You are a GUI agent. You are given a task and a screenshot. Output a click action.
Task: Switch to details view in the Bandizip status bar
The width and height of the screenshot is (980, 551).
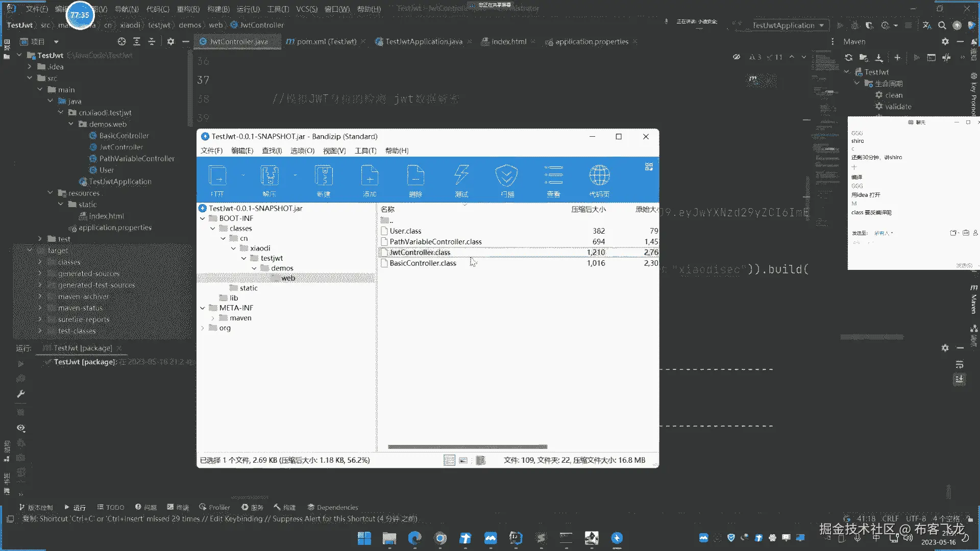tap(449, 460)
